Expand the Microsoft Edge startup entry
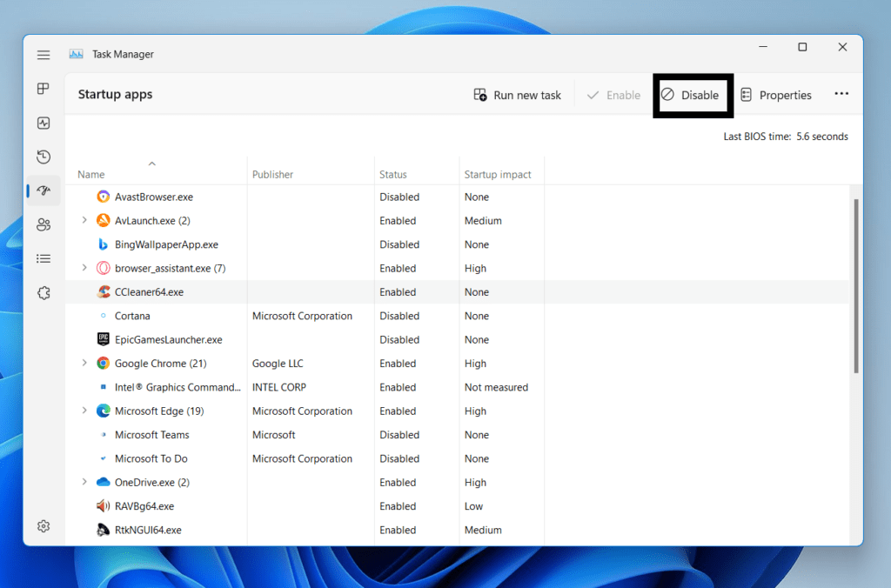891x588 pixels. click(x=84, y=411)
